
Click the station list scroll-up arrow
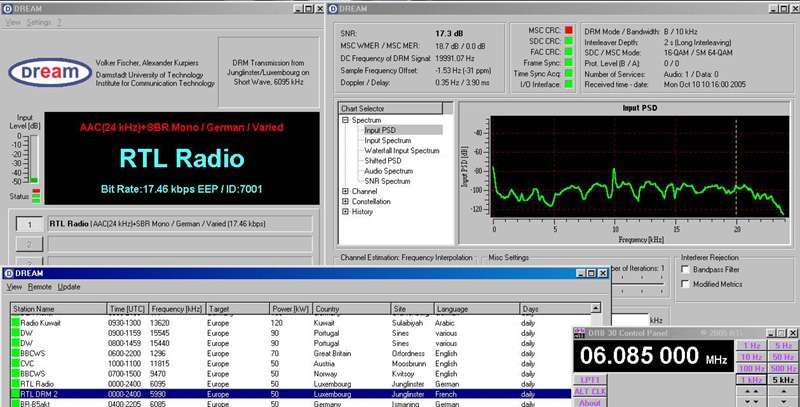coord(595,308)
